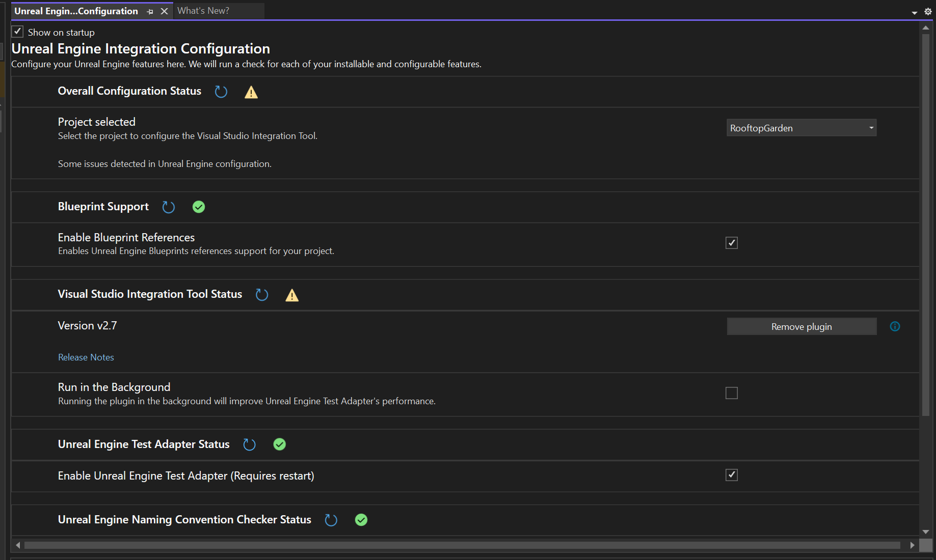Open the RooftopGarden project dropdown

[801, 128]
